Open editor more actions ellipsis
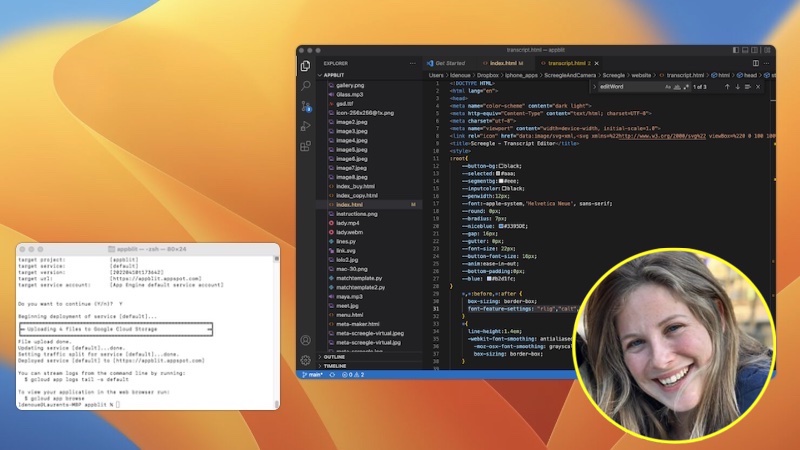This screenshot has width=800, height=450. (766, 63)
